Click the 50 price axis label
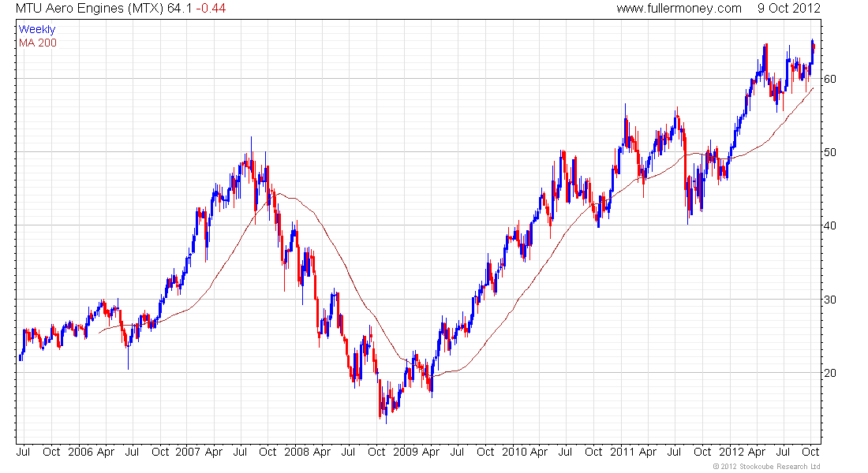868x473 pixels. [x=830, y=152]
